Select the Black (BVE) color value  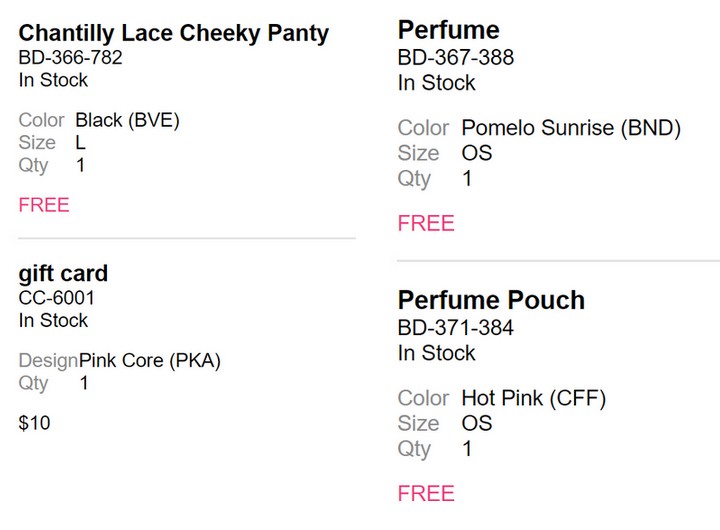(x=127, y=120)
